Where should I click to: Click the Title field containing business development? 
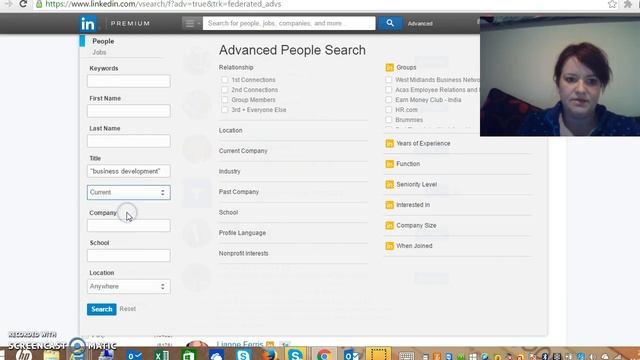pos(129,171)
